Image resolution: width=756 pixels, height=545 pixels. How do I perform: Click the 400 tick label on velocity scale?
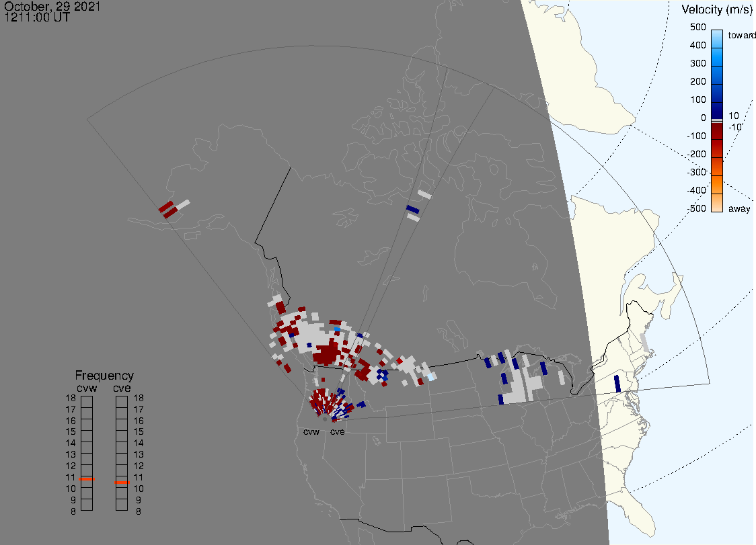(697, 45)
